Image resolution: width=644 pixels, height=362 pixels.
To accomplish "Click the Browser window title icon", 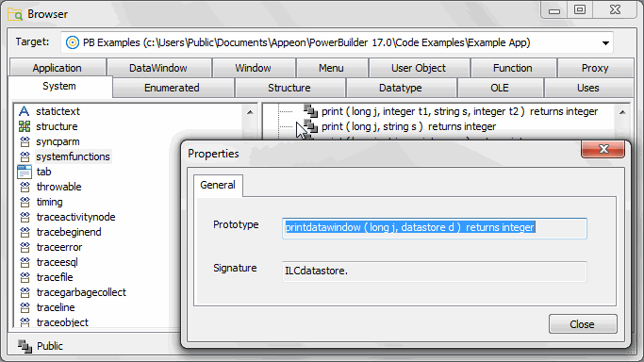I will pos(15,14).
